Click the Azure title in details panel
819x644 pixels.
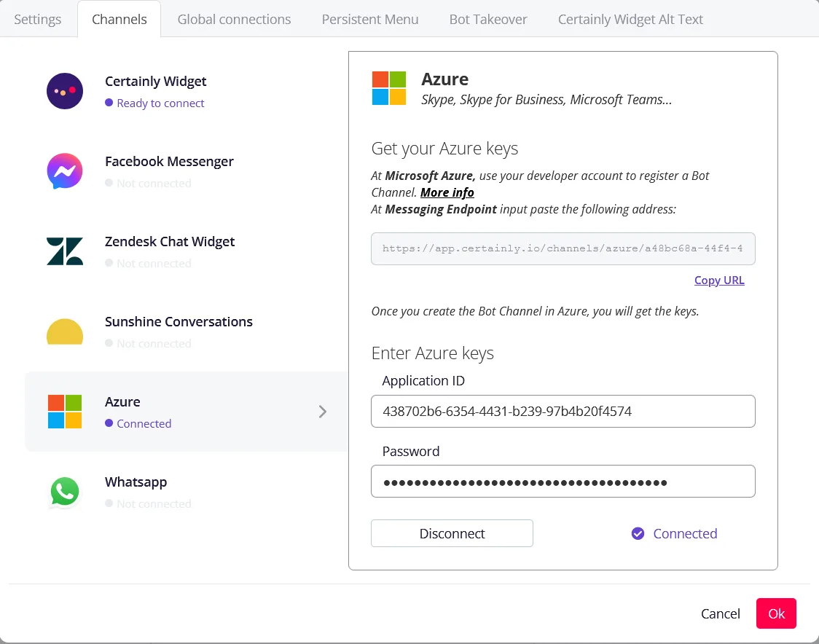(x=445, y=79)
